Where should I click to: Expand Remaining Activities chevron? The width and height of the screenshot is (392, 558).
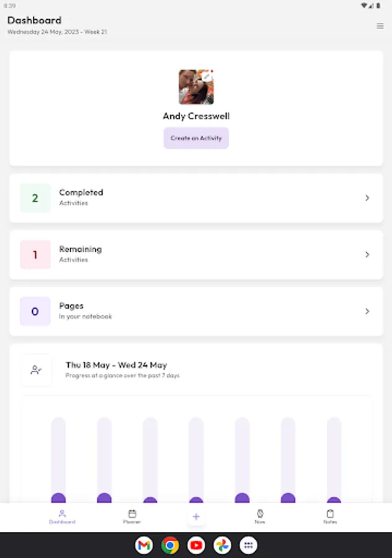[367, 254]
